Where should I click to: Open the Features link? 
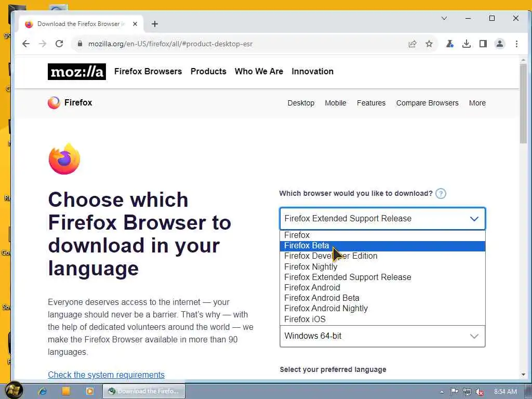click(x=371, y=103)
